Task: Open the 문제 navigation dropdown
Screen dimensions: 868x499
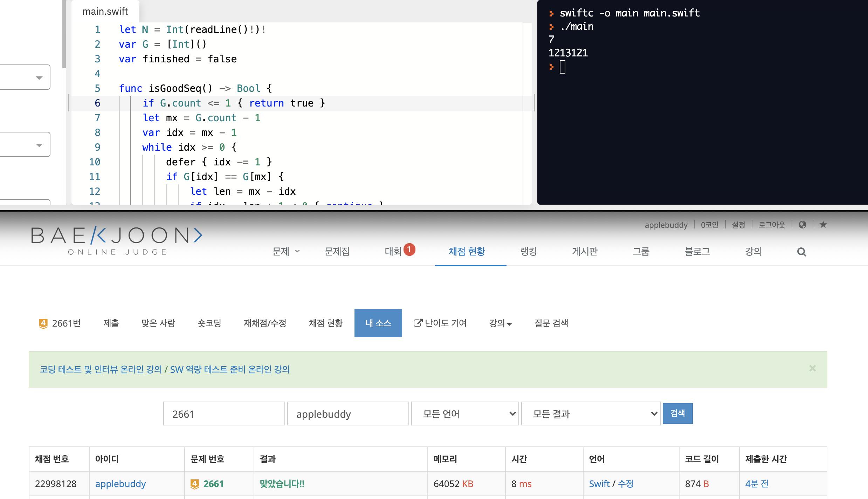Action: [286, 251]
